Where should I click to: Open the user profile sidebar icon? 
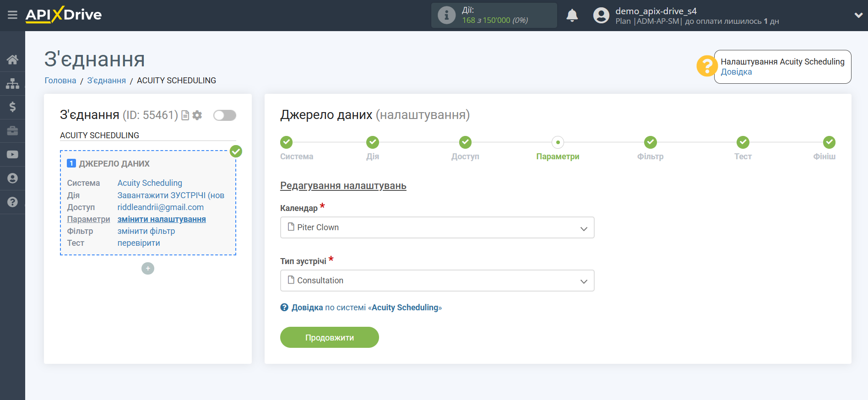pos(12,178)
